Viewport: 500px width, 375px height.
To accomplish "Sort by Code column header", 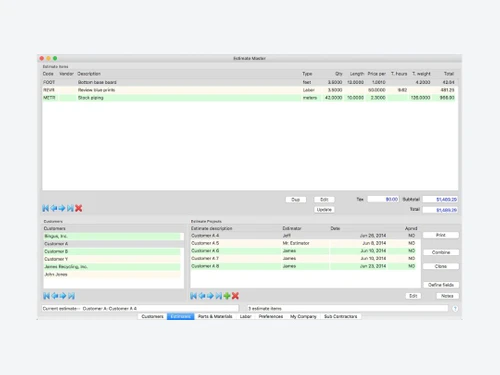I will tap(48, 74).
